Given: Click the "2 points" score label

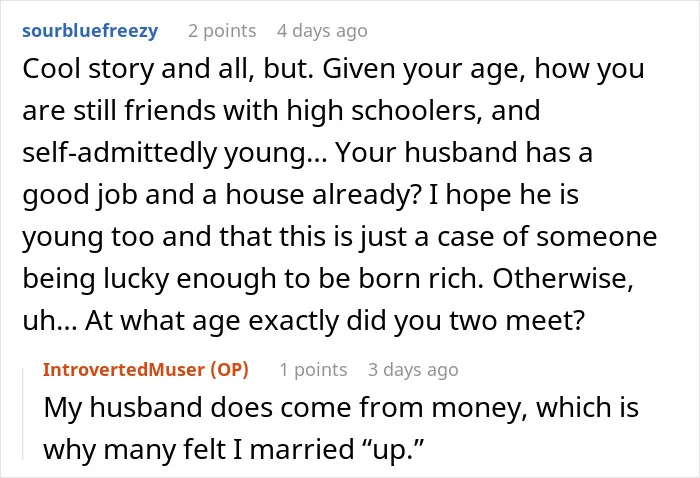Looking at the screenshot, I should 222,31.
